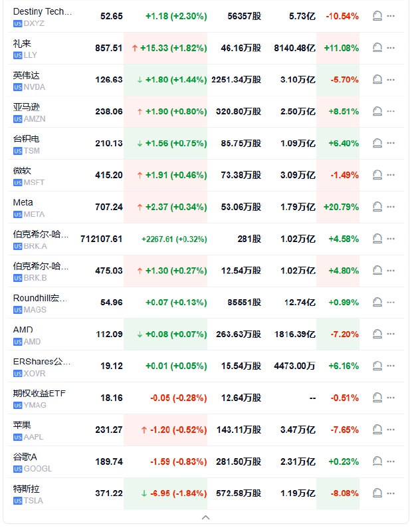Set alert bell for BRK.A row
Screen dimensions: 412x532
pos(377,239)
